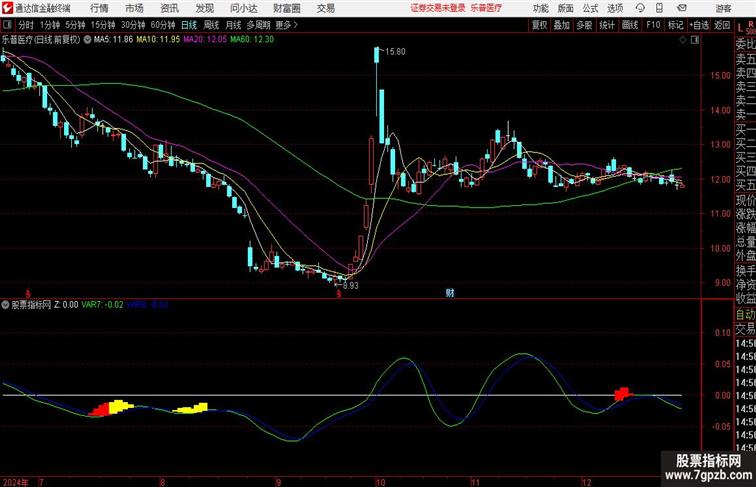The width and height of the screenshot is (756, 487).
Task: Click the 叠加 overlay button
Action: pos(562,25)
